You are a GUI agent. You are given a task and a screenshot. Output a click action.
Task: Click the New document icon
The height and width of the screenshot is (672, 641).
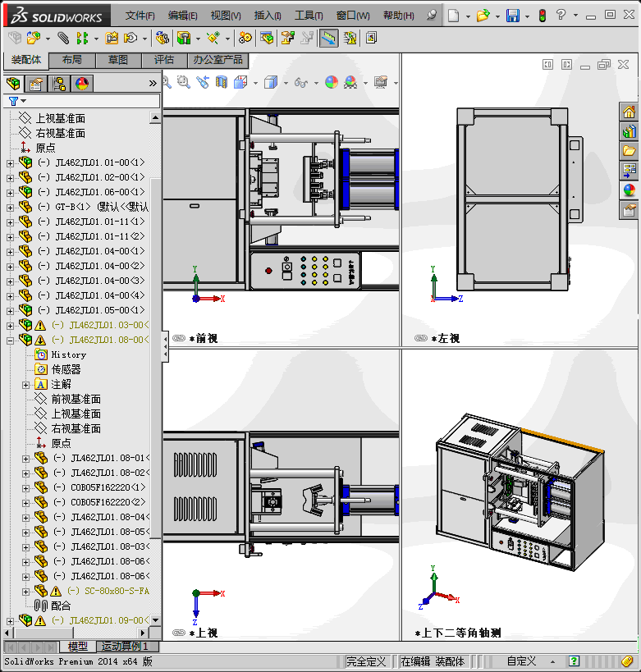[453, 16]
